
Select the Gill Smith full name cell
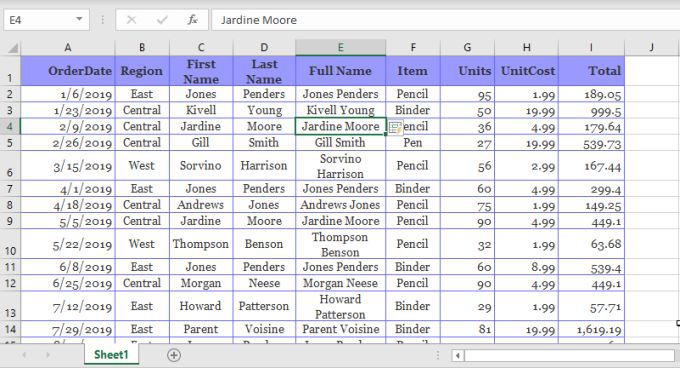(340, 143)
